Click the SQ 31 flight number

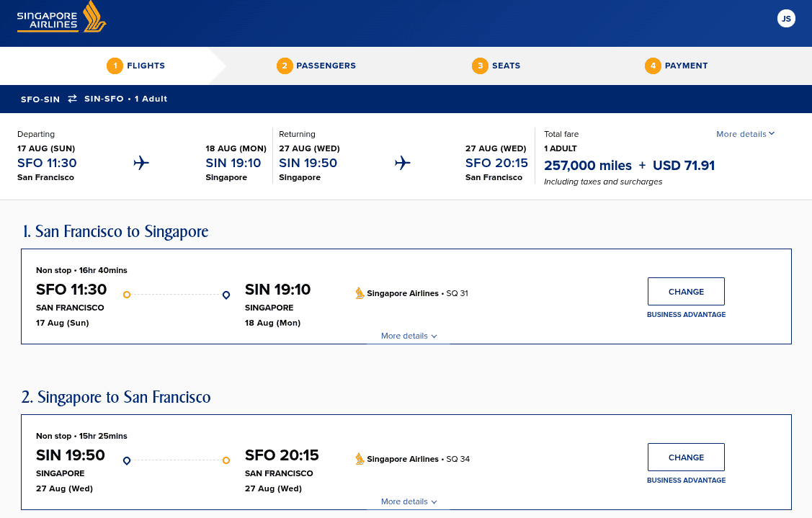(x=458, y=293)
